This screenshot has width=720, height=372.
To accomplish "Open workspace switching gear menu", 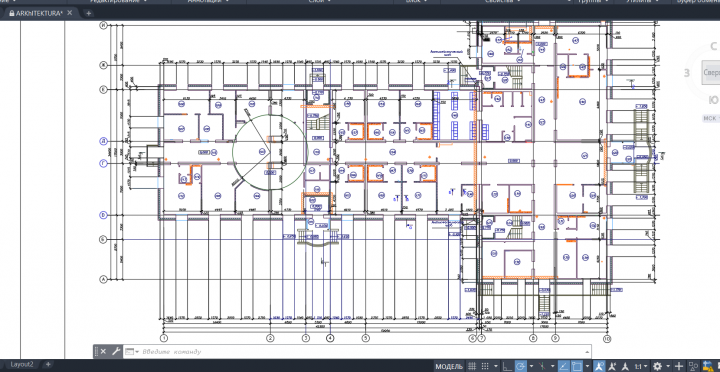I will [658, 366].
